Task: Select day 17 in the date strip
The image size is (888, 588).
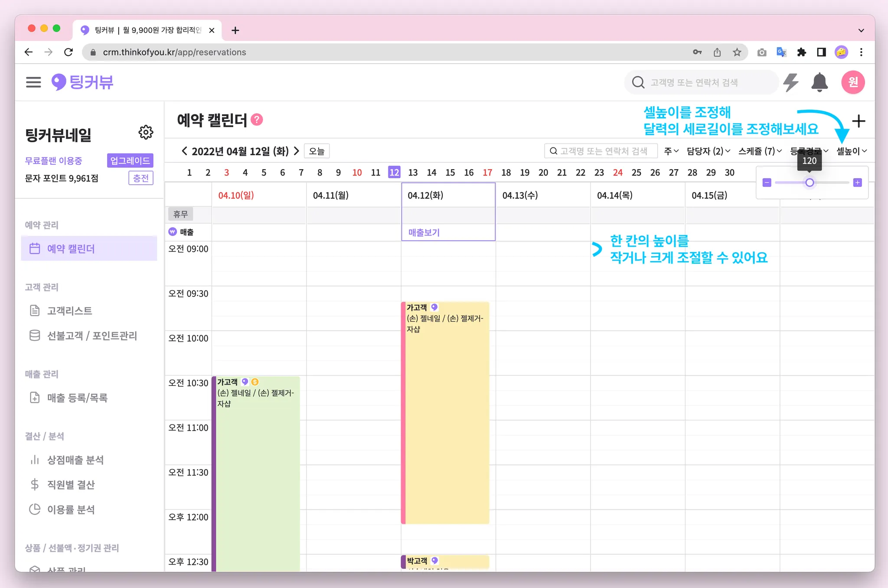Action: pos(487,173)
